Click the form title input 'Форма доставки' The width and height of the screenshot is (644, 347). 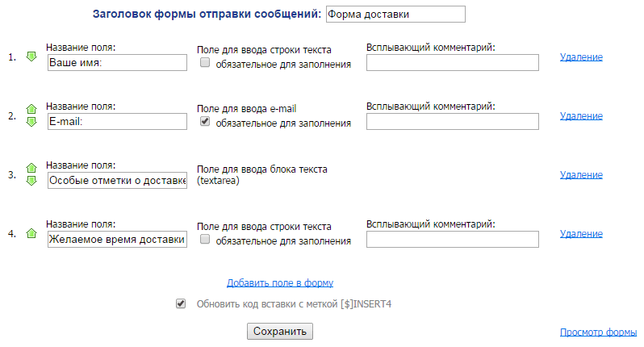(x=395, y=15)
